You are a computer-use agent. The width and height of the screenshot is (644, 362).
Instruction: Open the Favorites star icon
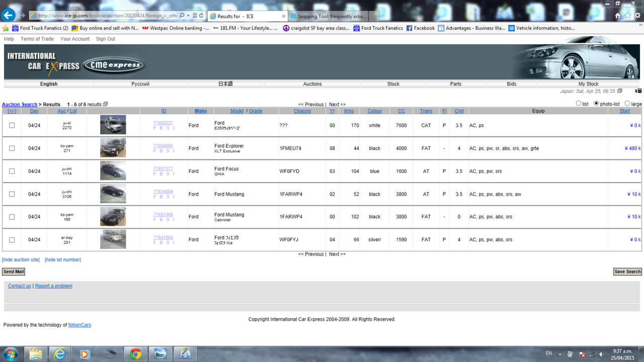click(x=627, y=16)
